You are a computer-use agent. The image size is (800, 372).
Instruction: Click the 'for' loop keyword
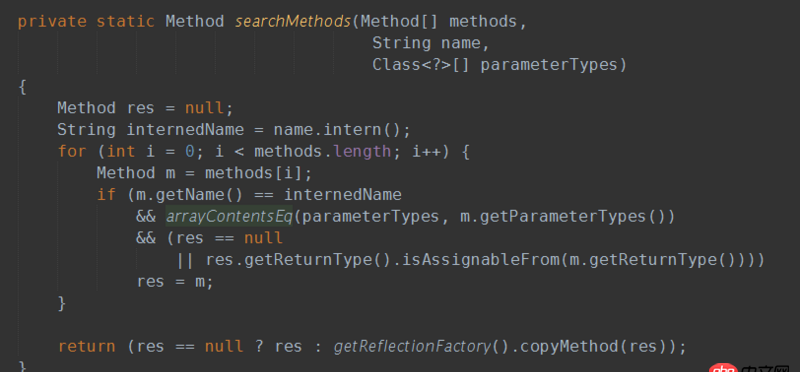click(71, 152)
